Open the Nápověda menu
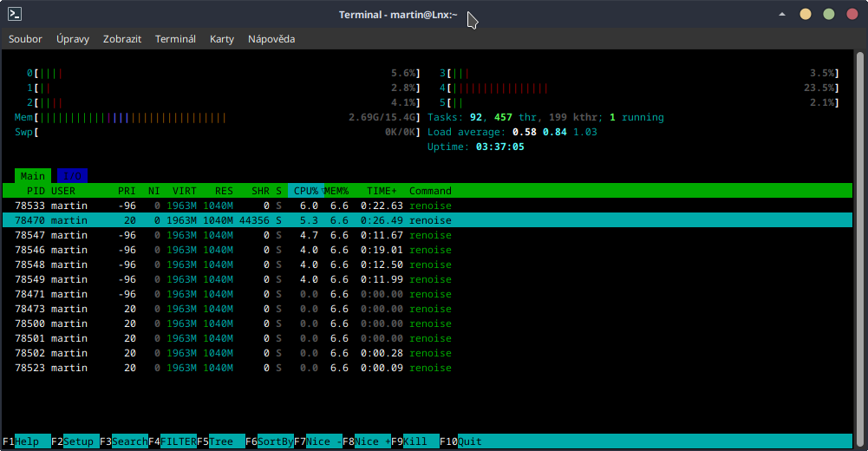Image resolution: width=868 pixels, height=451 pixels. point(271,39)
